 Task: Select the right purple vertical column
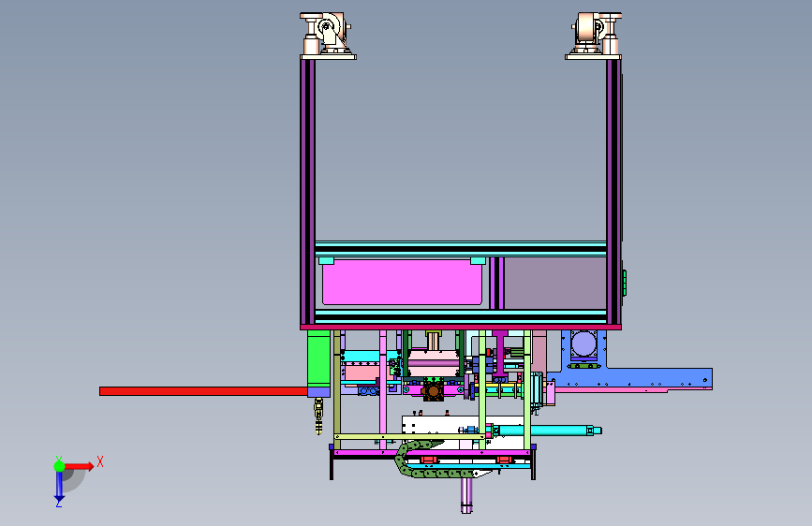point(613,192)
